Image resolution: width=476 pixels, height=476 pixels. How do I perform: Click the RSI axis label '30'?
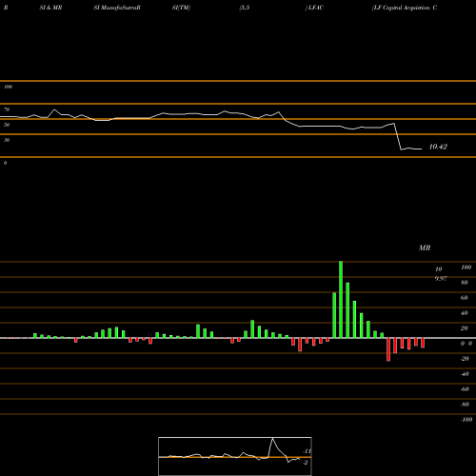(7, 140)
